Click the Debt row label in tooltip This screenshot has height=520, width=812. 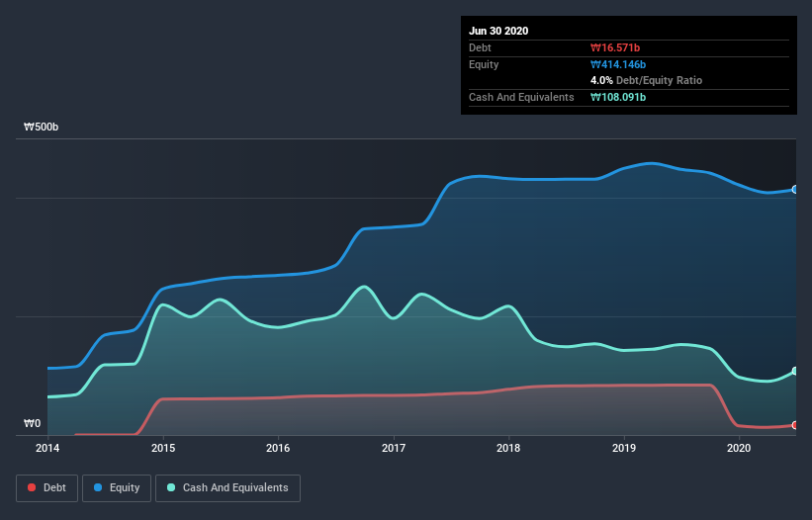[480, 48]
